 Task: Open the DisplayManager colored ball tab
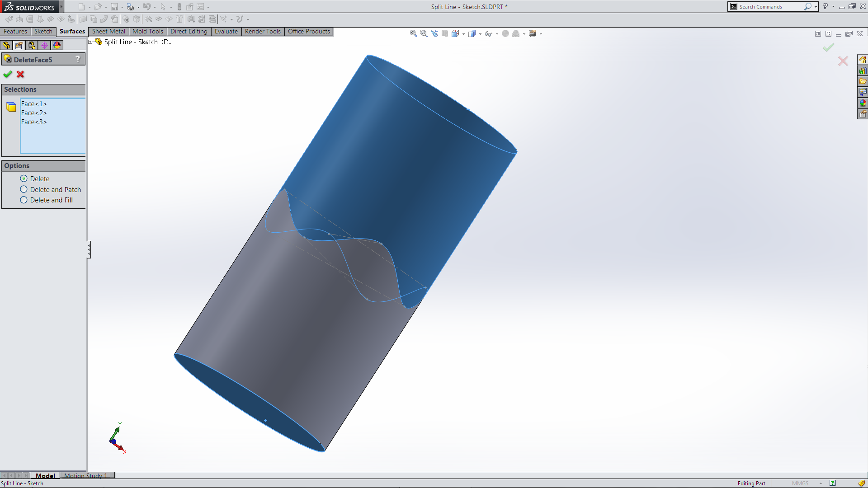click(57, 45)
